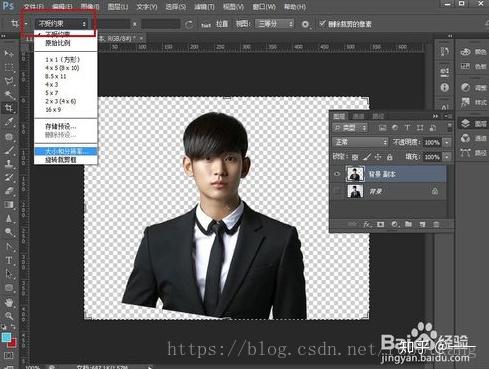This screenshot has width=489, height=369.
Task: Open the History panel icon
Action: (445, 52)
